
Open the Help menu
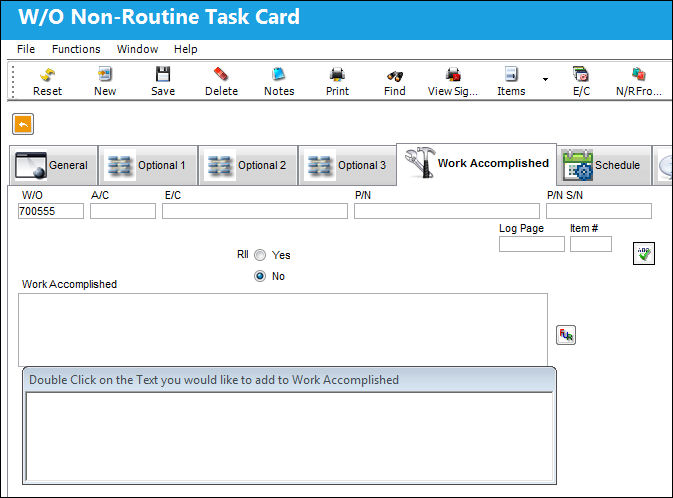(185, 49)
